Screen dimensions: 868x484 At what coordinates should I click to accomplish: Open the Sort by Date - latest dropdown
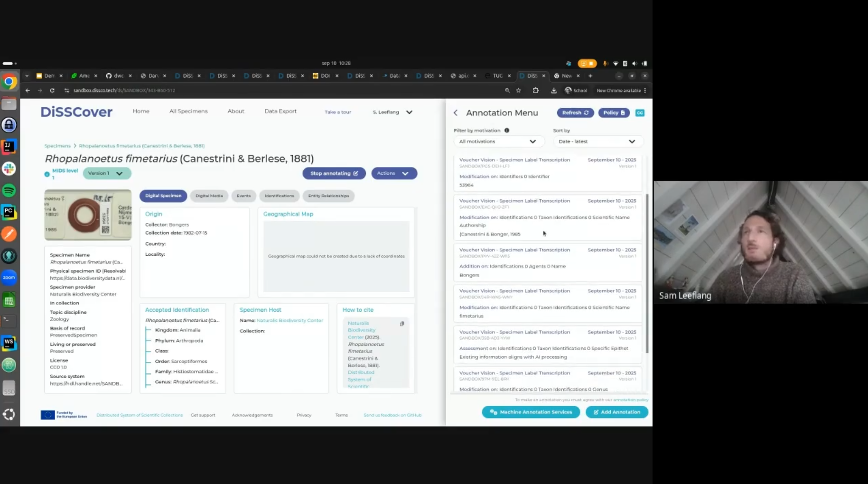click(x=597, y=141)
